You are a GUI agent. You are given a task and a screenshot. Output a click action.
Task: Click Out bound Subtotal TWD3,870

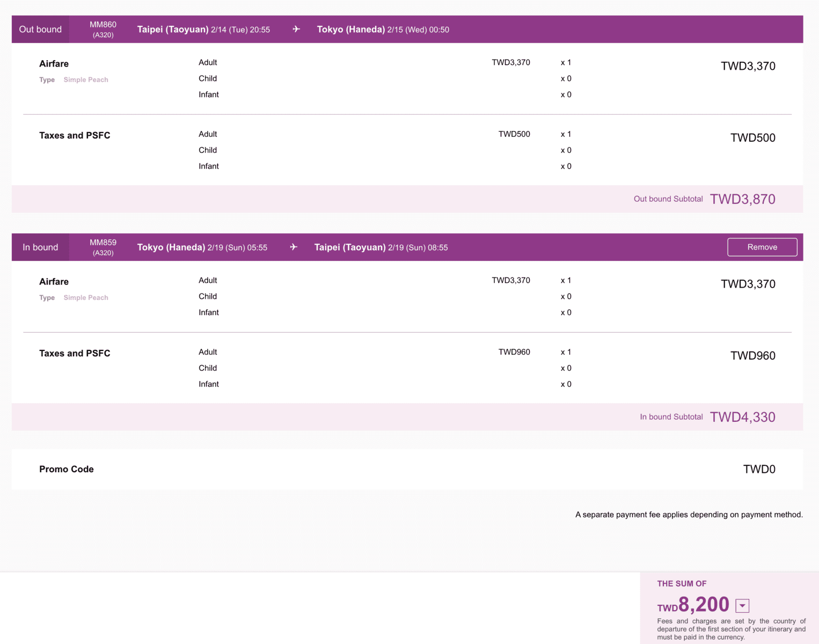(705, 199)
